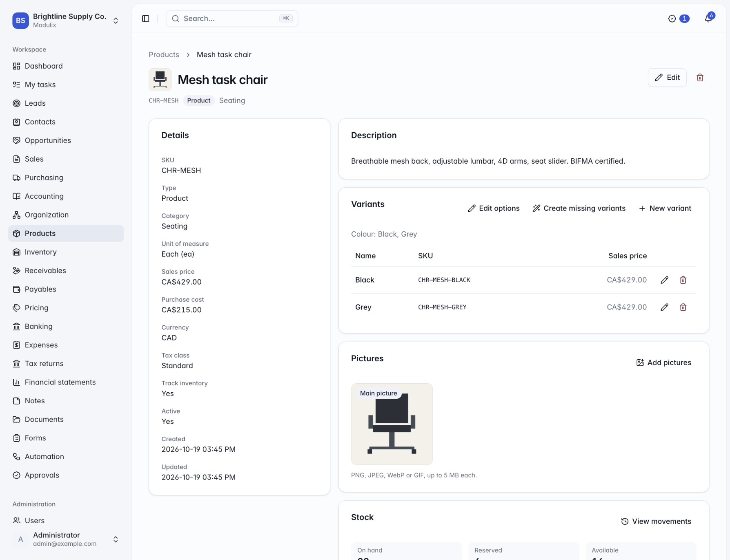The image size is (730, 560).
Task: Click the Leads target icon
Action: coord(16,103)
